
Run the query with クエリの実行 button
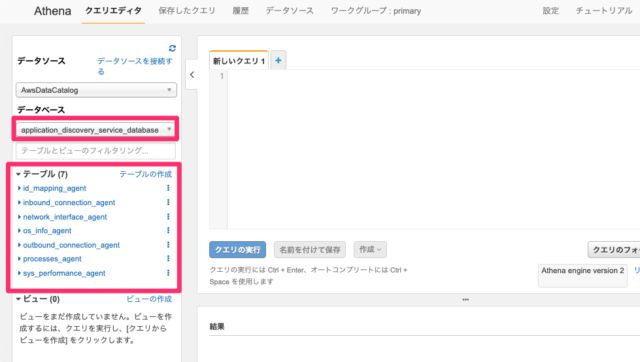(238, 250)
